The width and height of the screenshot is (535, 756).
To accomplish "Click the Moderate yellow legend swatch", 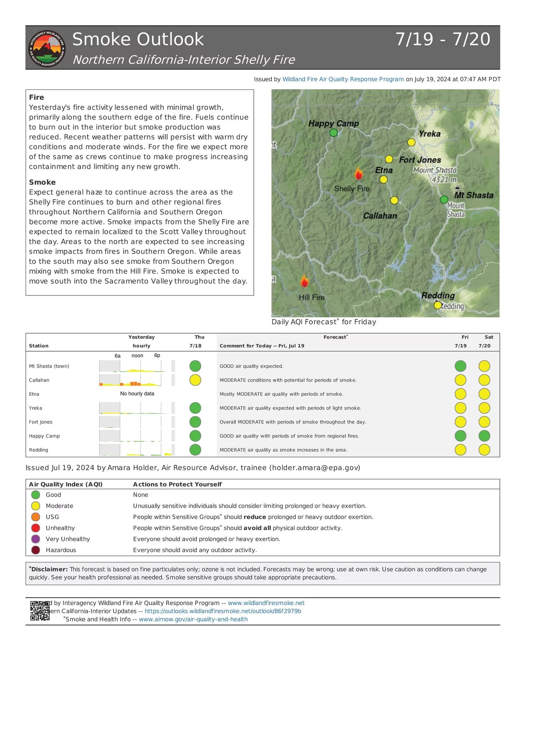I will pos(35,506).
